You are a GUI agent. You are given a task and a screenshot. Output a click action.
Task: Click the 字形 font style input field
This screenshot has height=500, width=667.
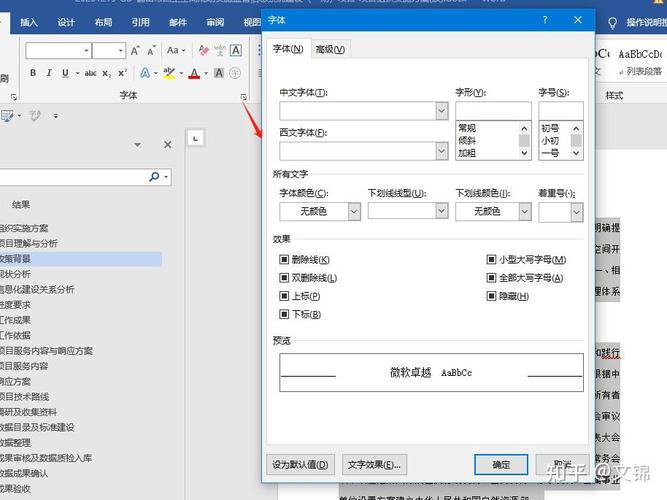click(493, 111)
